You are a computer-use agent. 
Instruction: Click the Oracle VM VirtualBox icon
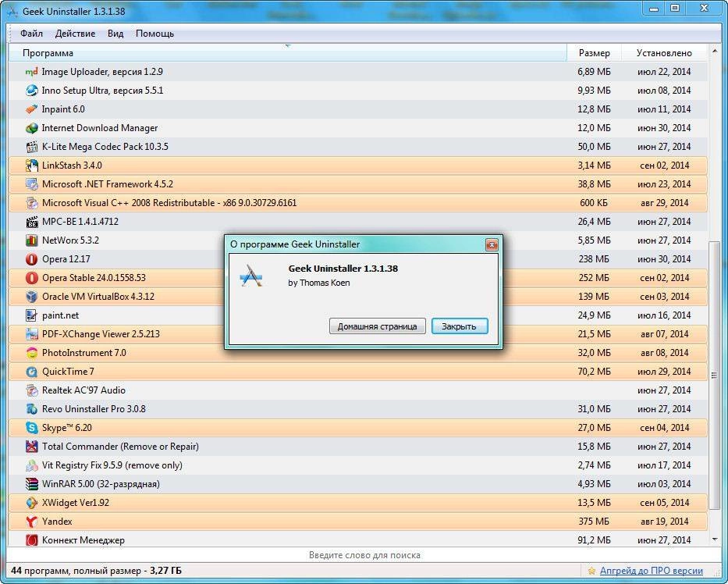[31, 297]
